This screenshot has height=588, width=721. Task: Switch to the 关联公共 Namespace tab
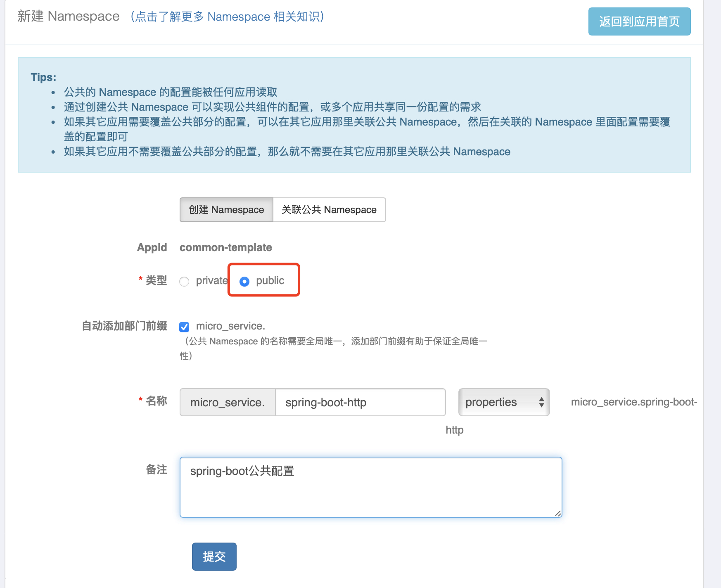coord(329,210)
